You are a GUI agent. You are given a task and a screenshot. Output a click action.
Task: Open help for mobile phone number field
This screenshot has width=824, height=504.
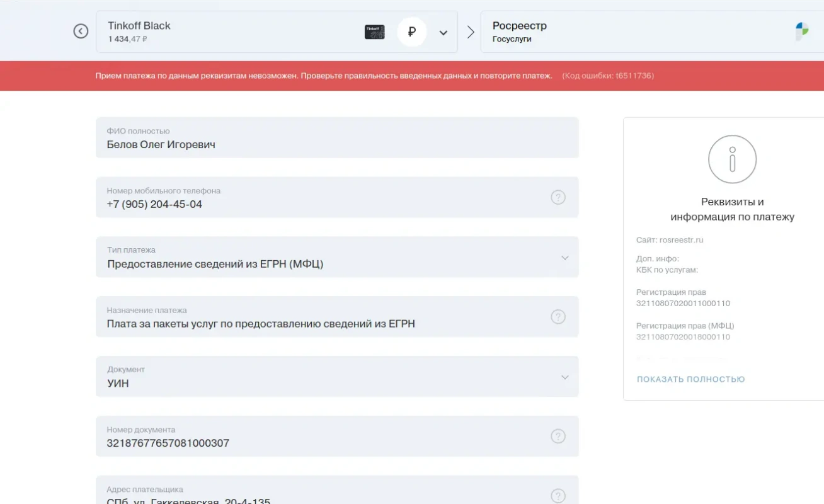pos(558,197)
